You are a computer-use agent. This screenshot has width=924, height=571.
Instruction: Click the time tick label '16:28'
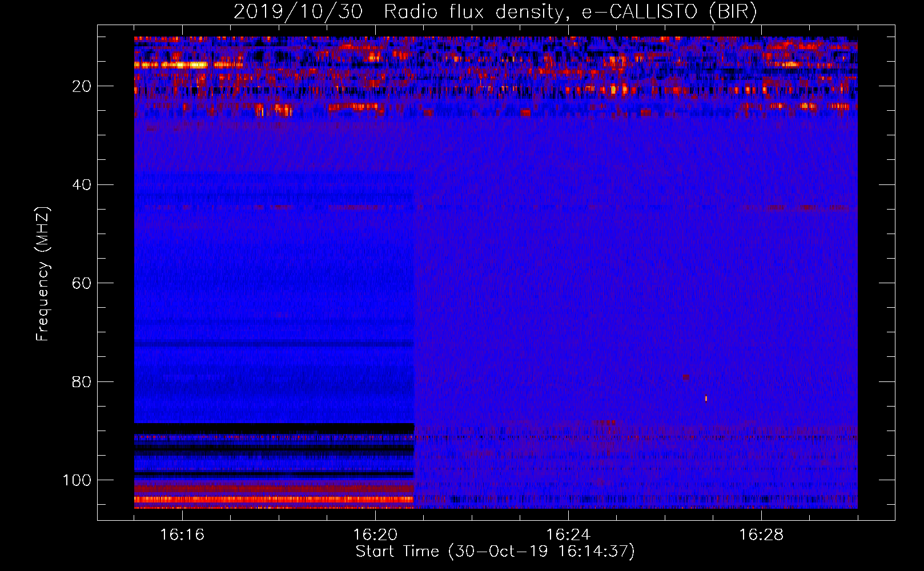coord(761,535)
